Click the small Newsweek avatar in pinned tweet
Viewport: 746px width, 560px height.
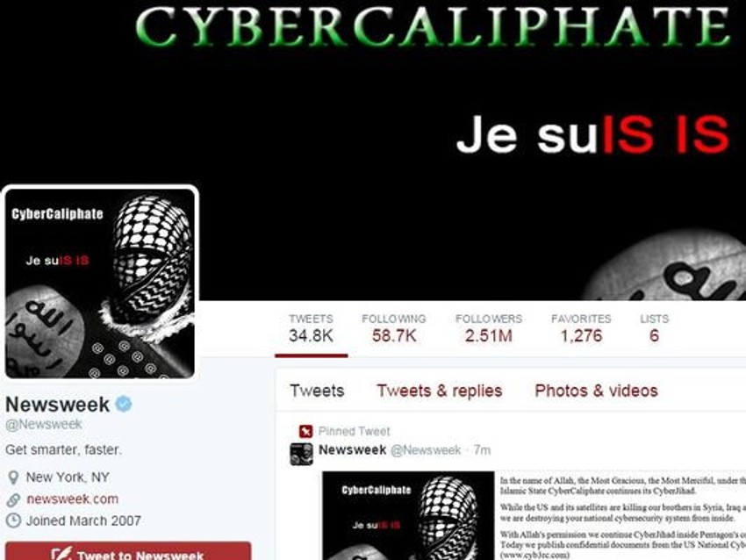pyautogui.click(x=302, y=454)
